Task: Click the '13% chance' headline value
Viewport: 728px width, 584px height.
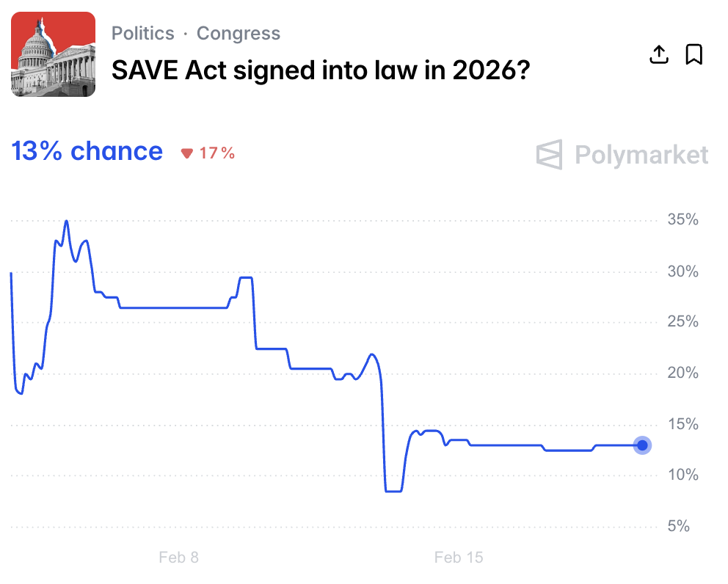Action: tap(87, 151)
